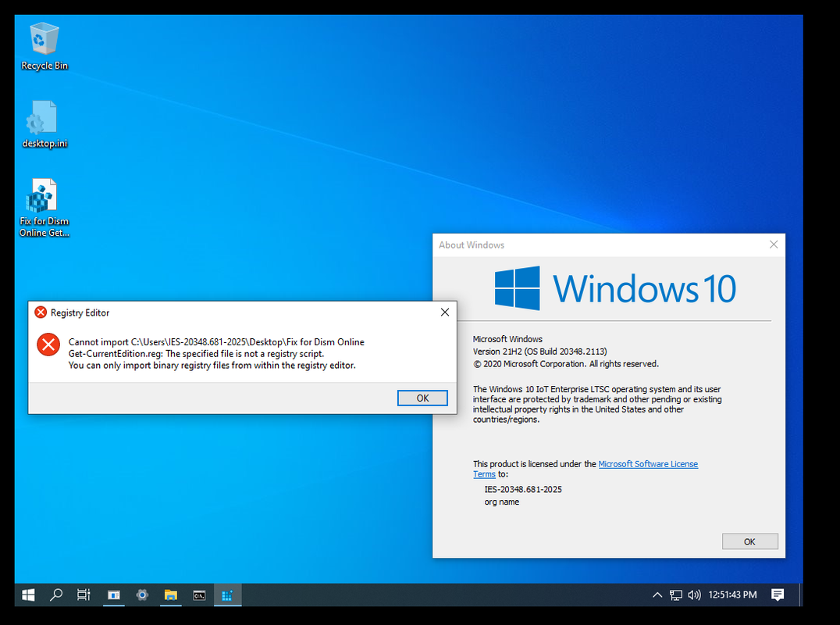This screenshot has width=840, height=625.
Task: Click the large red error icon in message
Action: pos(48,344)
